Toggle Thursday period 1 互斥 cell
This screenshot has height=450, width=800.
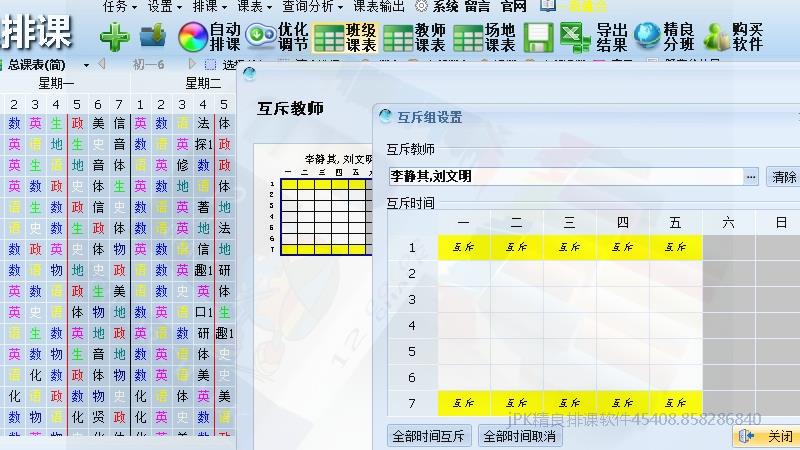622,247
